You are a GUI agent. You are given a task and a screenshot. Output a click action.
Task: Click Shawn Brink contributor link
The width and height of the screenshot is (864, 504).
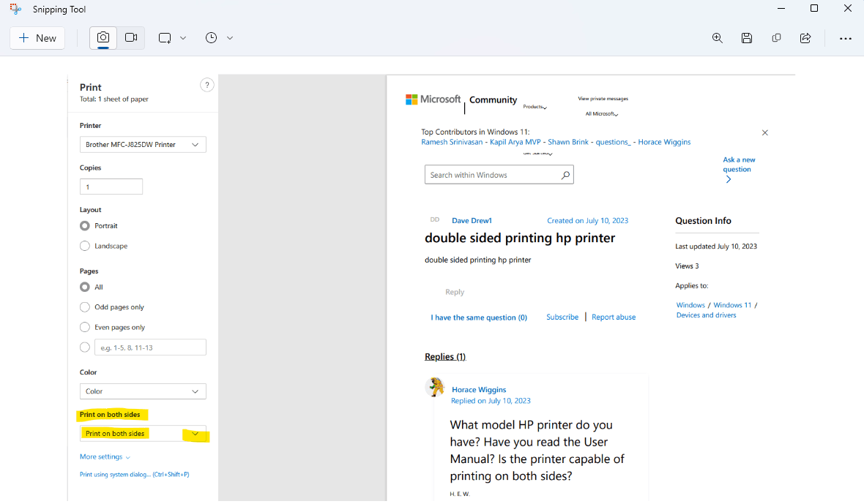tap(568, 142)
